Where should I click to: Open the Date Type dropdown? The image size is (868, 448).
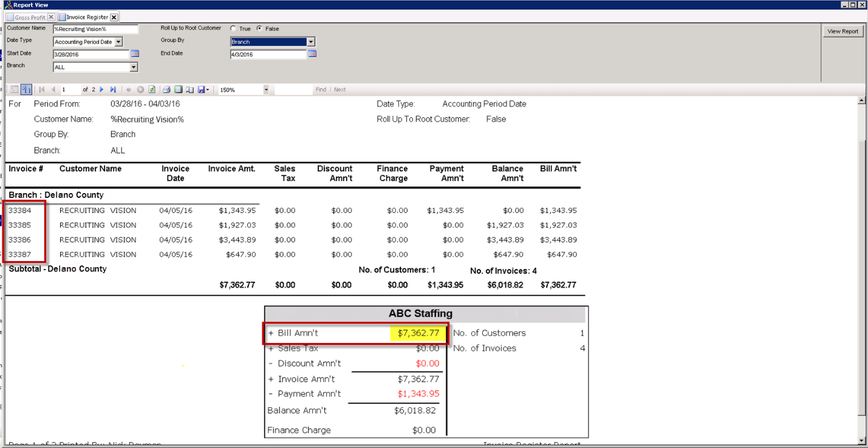click(118, 42)
